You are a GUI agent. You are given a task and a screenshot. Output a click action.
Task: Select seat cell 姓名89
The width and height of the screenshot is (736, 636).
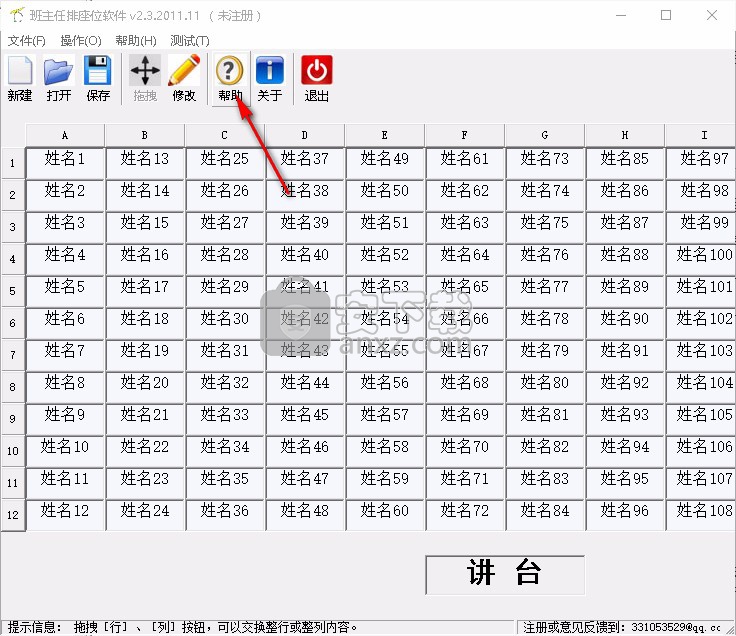[x=625, y=291]
